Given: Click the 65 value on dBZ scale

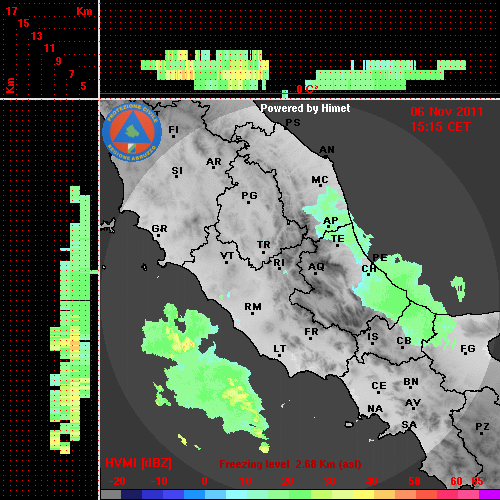Looking at the screenshot, I should 477,481.
